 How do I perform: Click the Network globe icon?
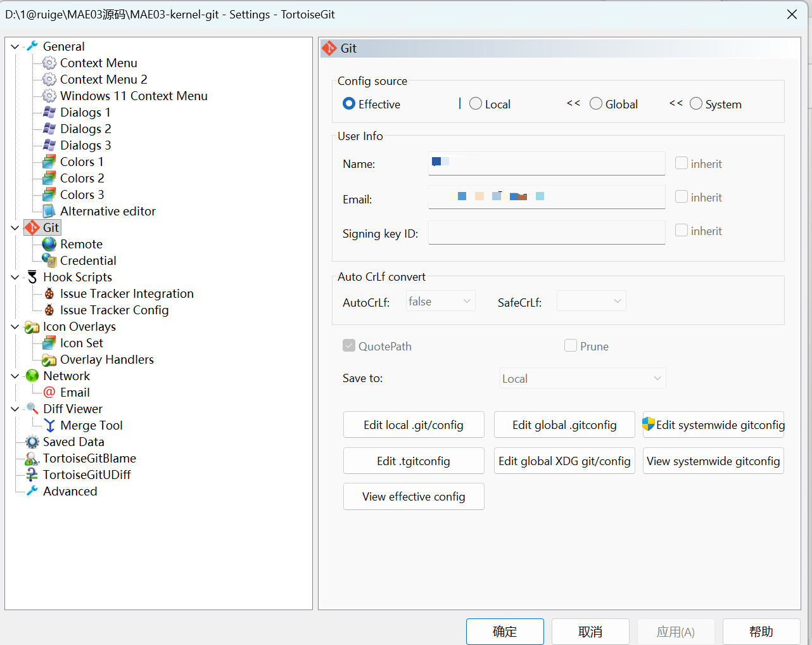pyautogui.click(x=32, y=376)
